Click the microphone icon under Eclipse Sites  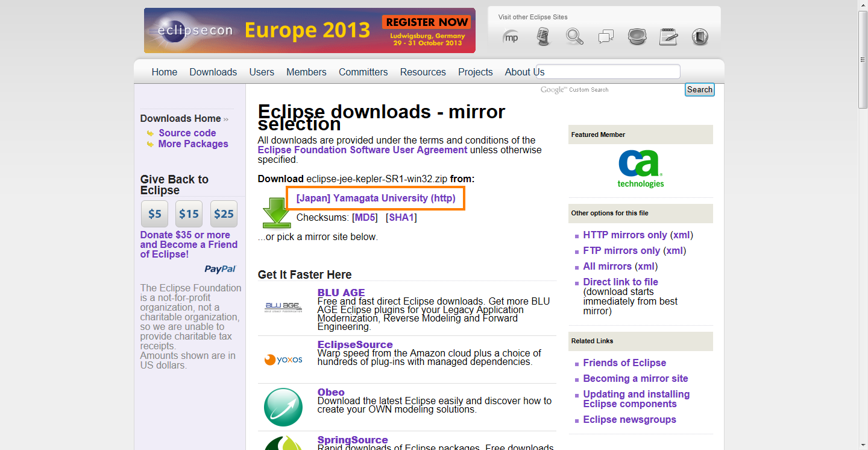(x=544, y=36)
